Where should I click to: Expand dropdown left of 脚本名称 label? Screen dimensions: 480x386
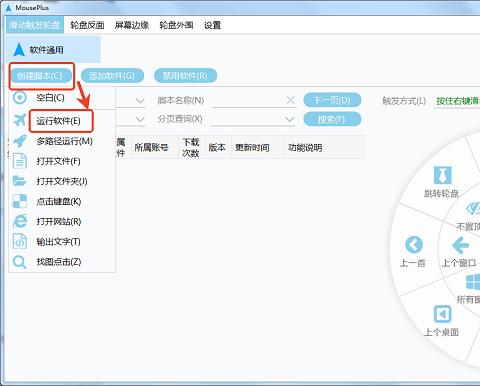pyautogui.click(x=140, y=100)
